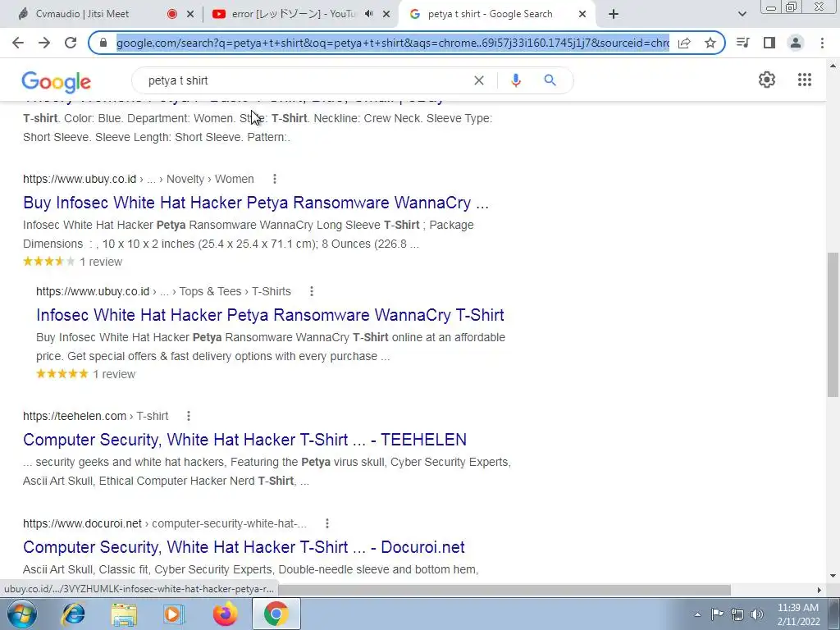Open Firefox from taskbar
This screenshot has width=840, height=630.
(x=225, y=614)
